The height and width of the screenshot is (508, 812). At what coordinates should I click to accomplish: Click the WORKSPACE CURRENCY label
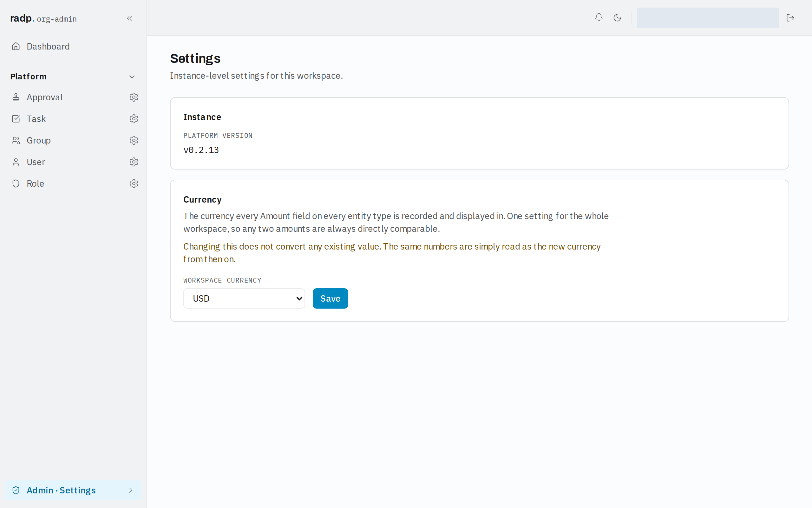(x=222, y=280)
